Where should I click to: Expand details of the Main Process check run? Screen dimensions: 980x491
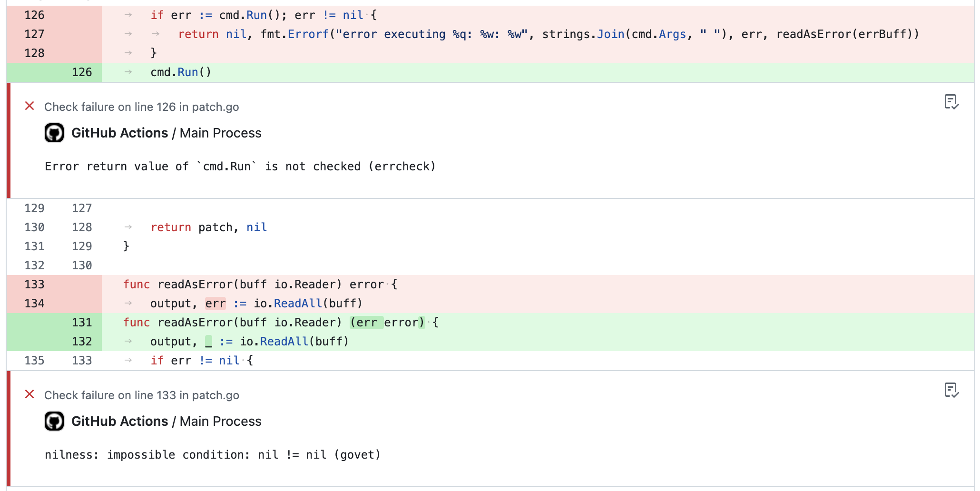point(220,133)
